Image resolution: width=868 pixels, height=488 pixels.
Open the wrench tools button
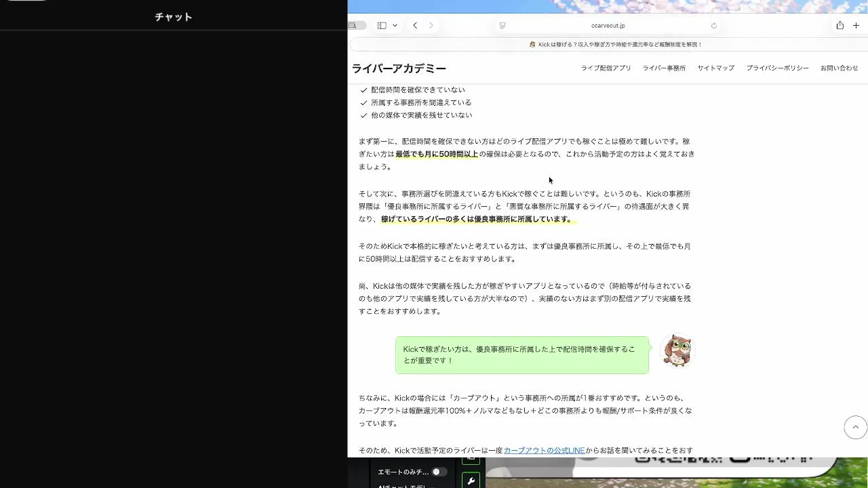(x=471, y=481)
